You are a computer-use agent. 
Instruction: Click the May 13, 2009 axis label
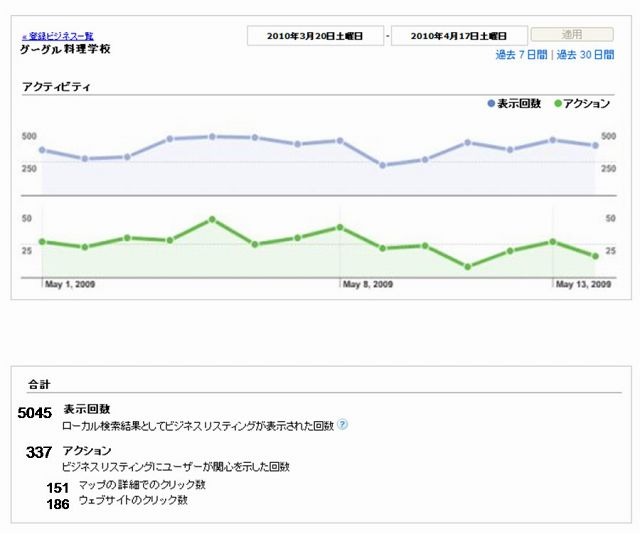coord(583,285)
